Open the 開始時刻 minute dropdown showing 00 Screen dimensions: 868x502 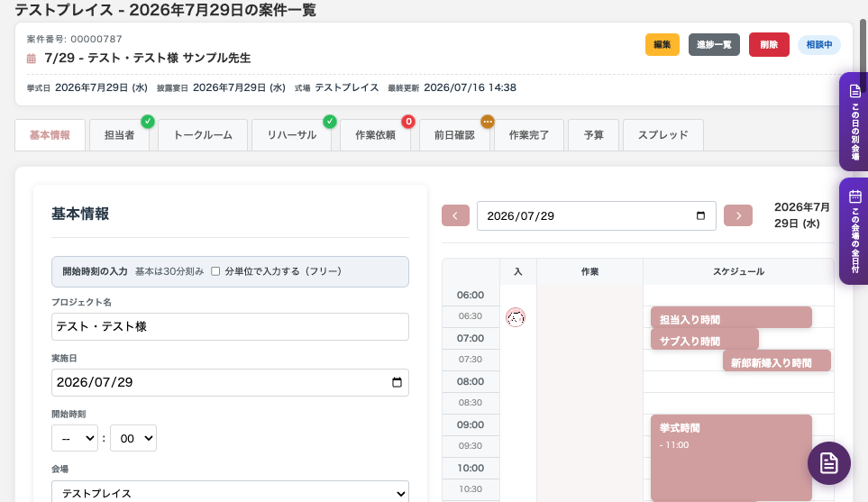[x=133, y=438]
